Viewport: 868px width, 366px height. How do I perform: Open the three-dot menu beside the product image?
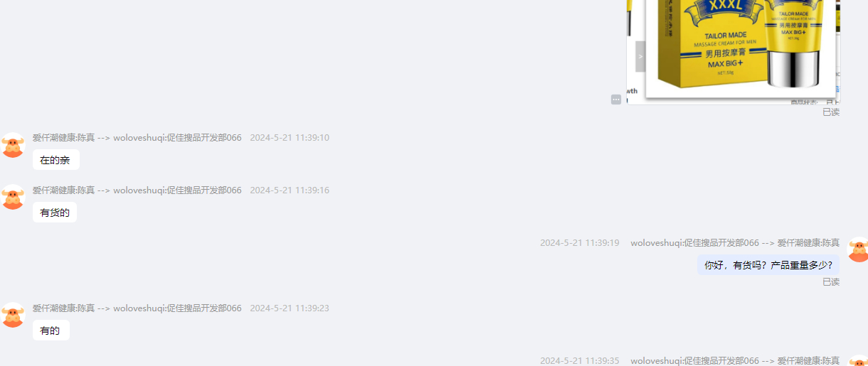(616, 99)
